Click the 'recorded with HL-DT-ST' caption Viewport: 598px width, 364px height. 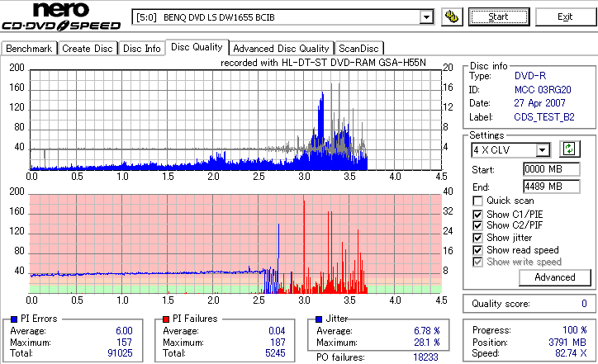coord(324,63)
